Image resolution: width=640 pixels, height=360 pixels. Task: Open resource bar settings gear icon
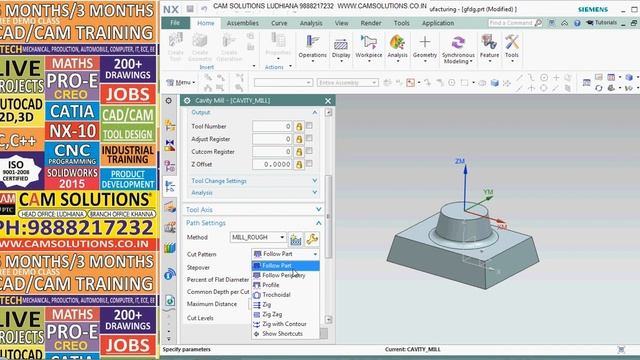[169, 100]
